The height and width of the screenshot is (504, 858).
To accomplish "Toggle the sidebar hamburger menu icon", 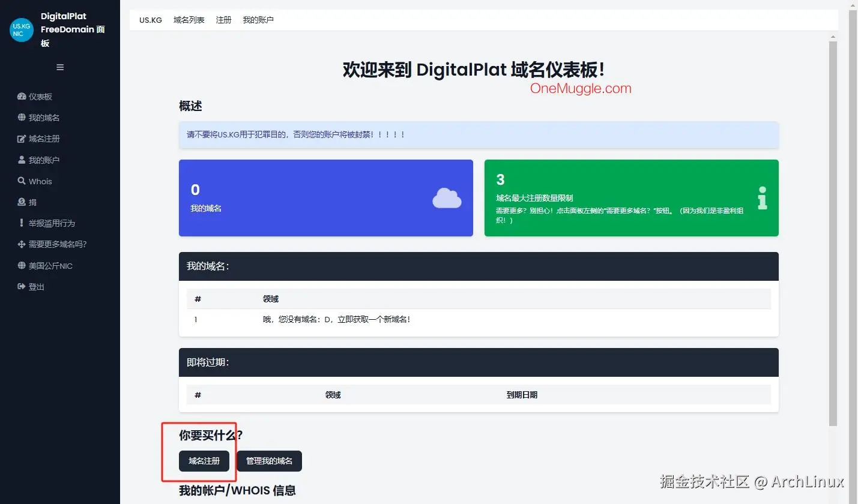I will pyautogui.click(x=60, y=67).
